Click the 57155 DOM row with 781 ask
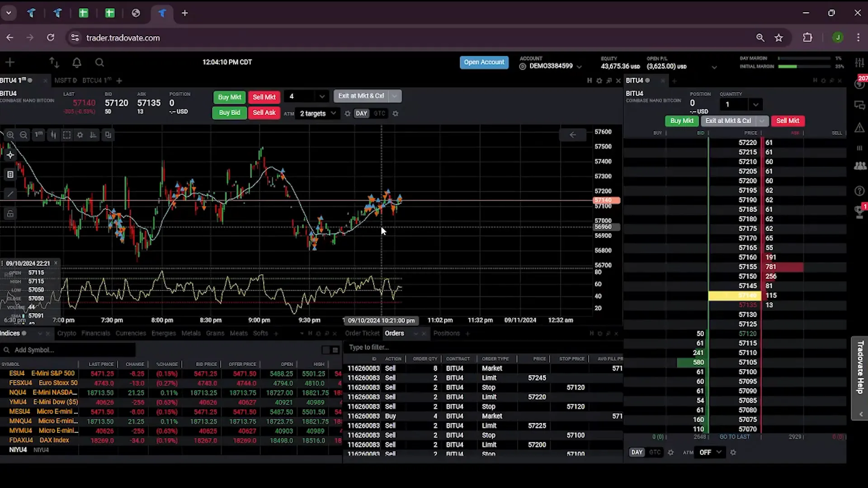 [735, 267]
